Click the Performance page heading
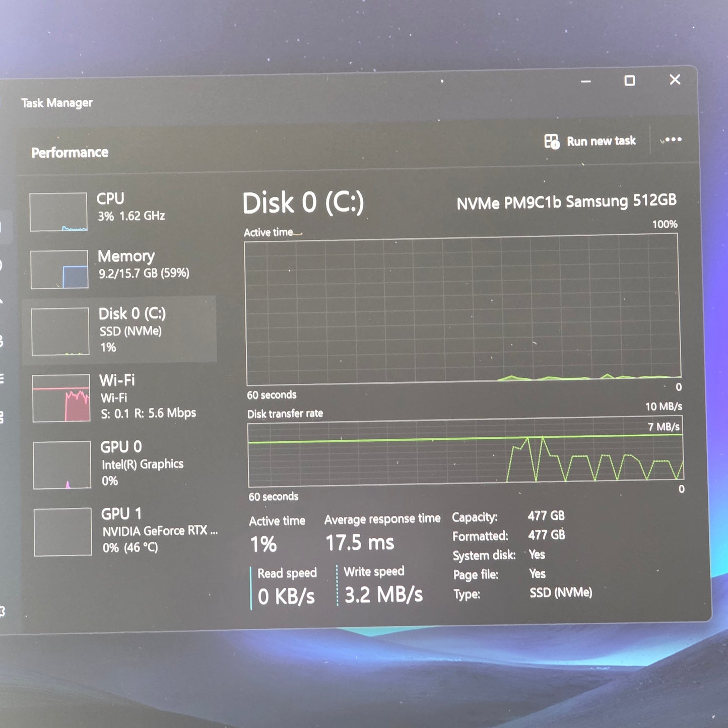728x728 pixels. (70, 152)
